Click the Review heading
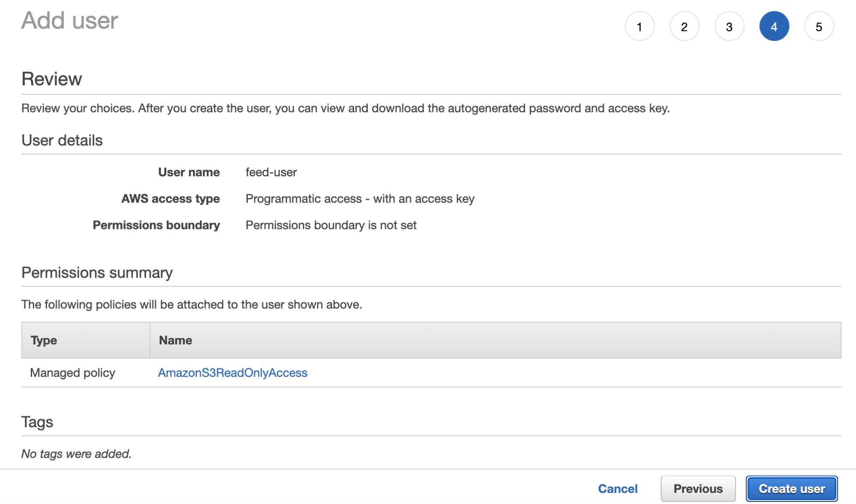Image resolution: width=856 pixels, height=504 pixels. click(x=51, y=79)
